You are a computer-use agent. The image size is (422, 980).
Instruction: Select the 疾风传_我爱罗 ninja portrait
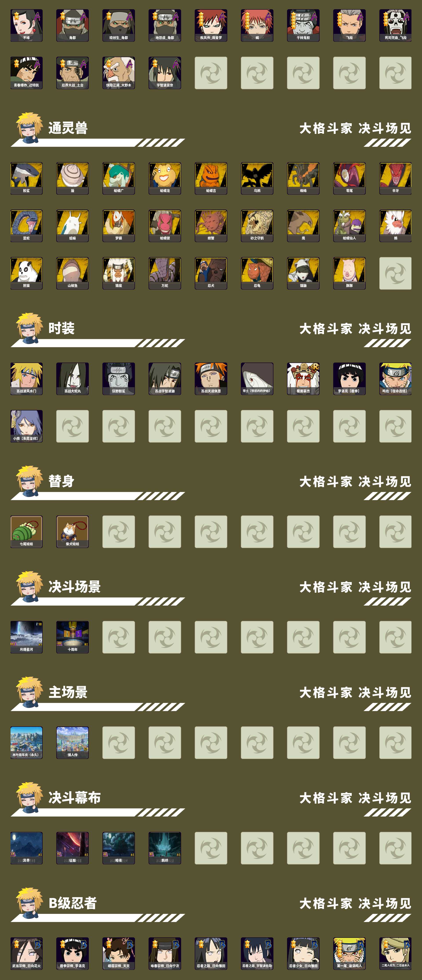(x=211, y=25)
